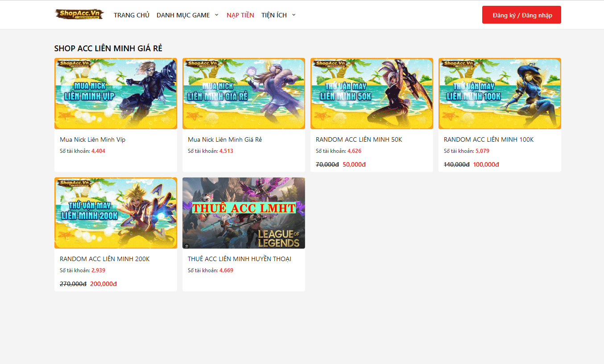604x364 pixels.
Task: Click the crossed-out price 270,000đ
Action: click(73, 284)
